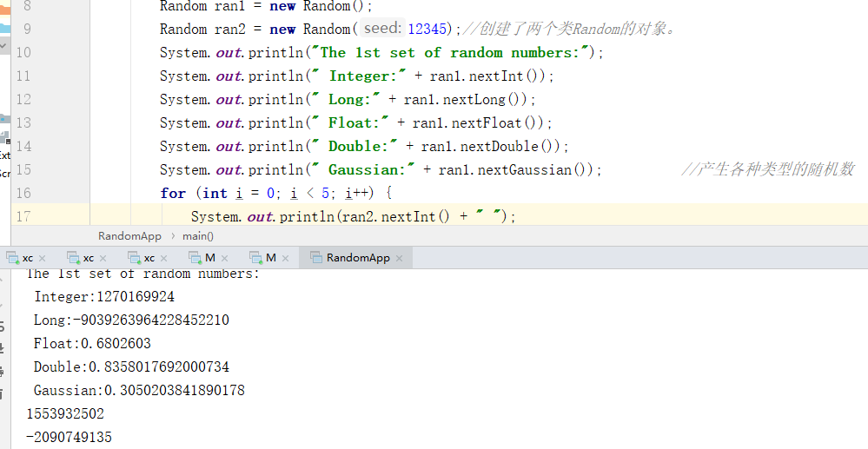Click console output 'Double:0.8358017692000734'
The image size is (868, 449).
131,366
